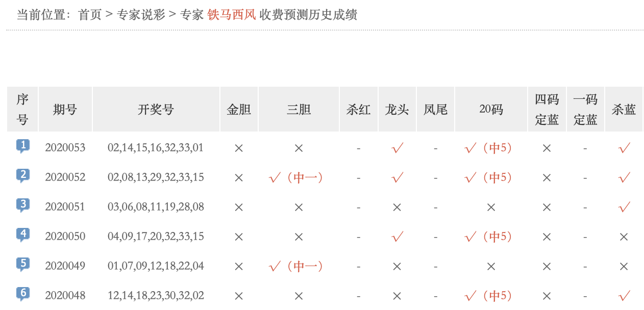Open 首页 in the breadcrumb

click(90, 15)
